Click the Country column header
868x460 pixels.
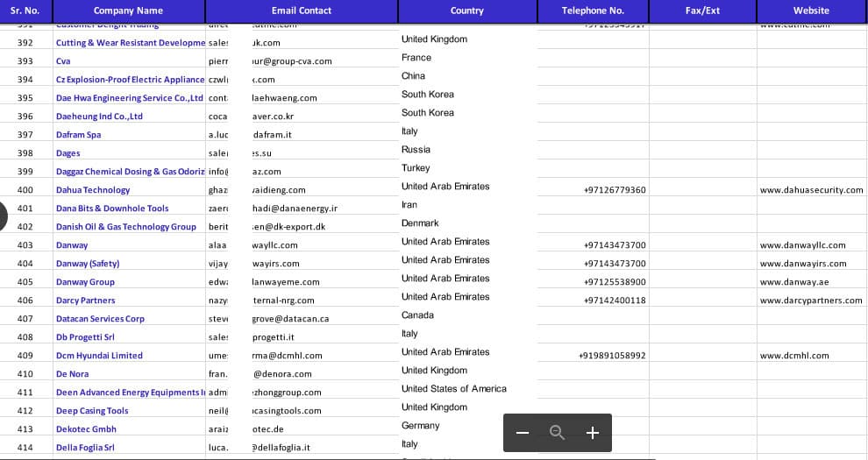click(x=467, y=11)
